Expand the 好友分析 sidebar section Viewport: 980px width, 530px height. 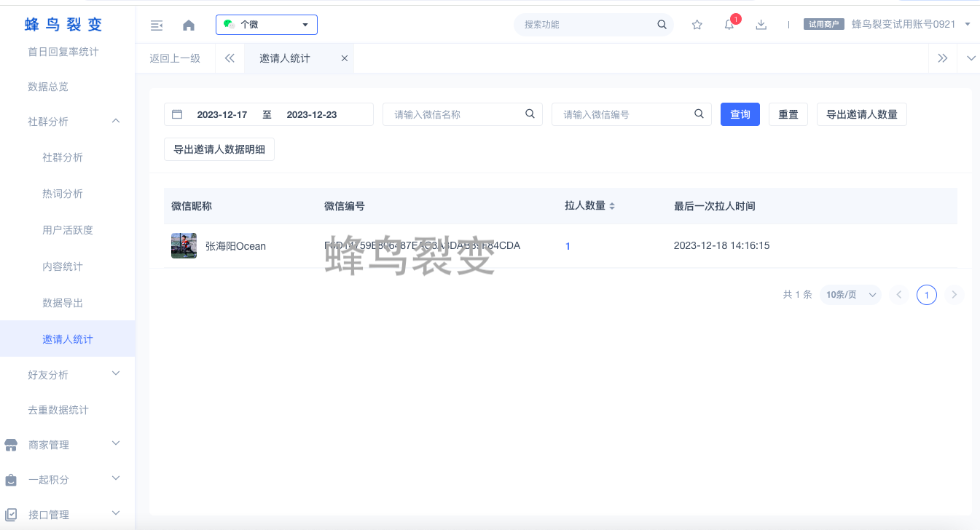click(x=116, y=373)
